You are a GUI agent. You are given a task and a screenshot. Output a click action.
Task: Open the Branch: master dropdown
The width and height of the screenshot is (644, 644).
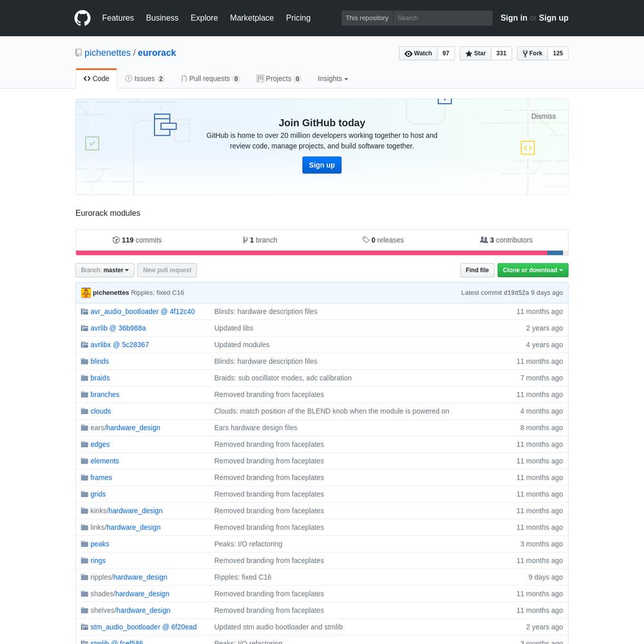coord(105,270)
